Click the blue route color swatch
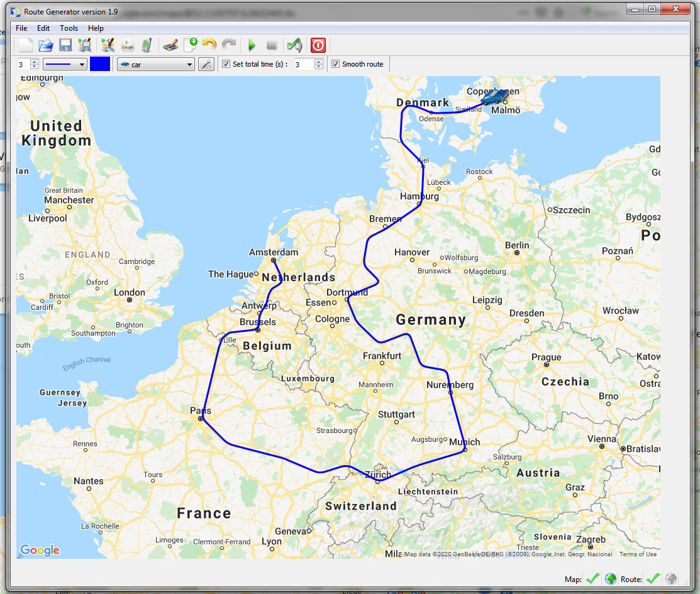 tap(100, 64)
